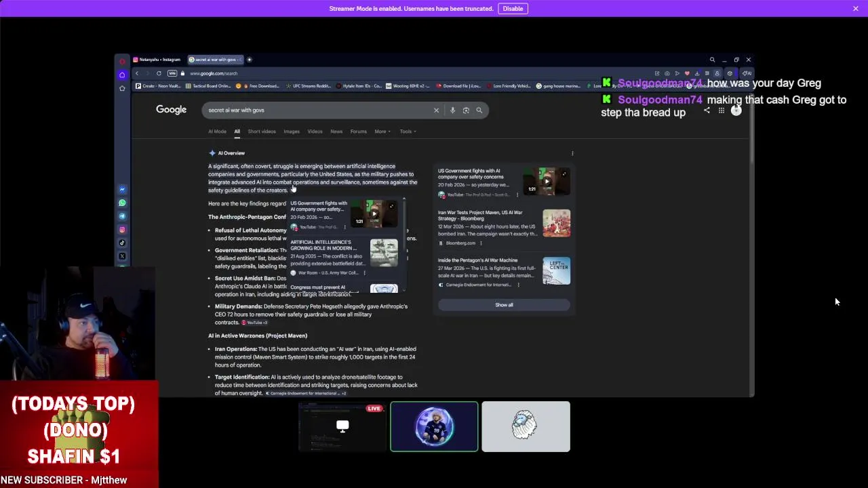
Task: Reload the page with the refresh icon
Action: pyautogui.click(x=159, y=73)
